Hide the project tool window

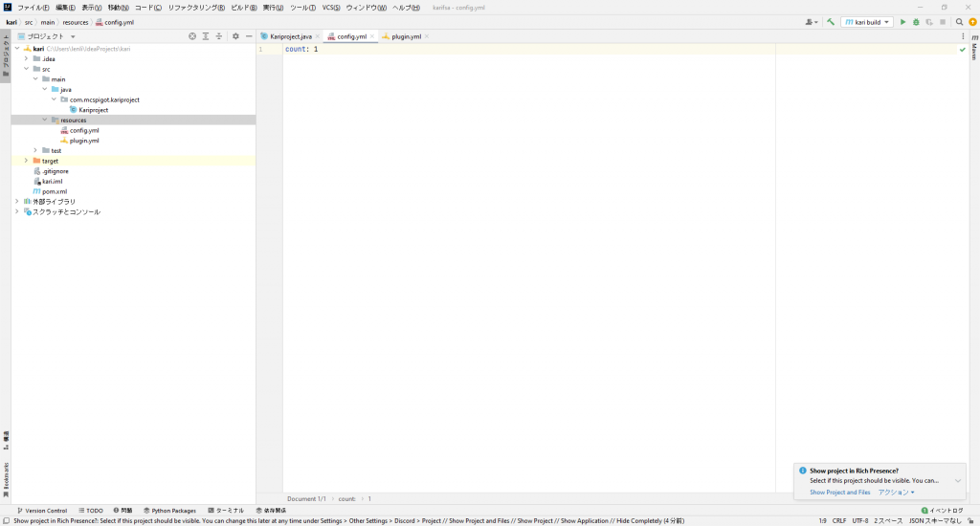tap(249, 36)
